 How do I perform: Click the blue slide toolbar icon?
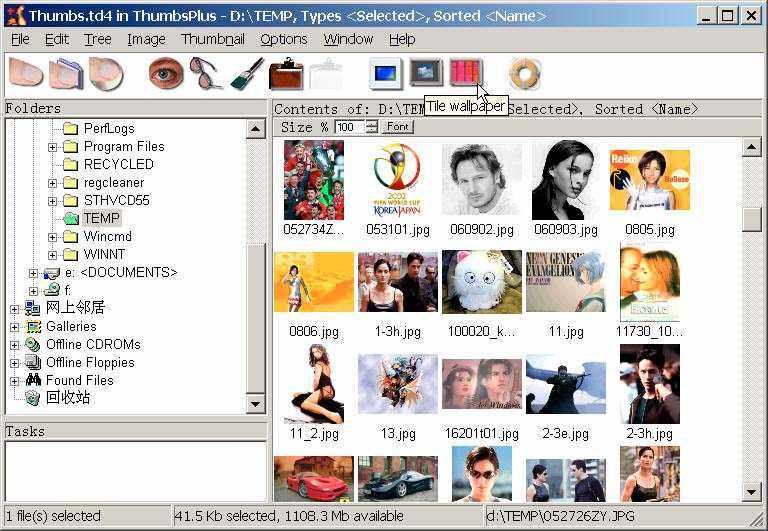(385, 73)
